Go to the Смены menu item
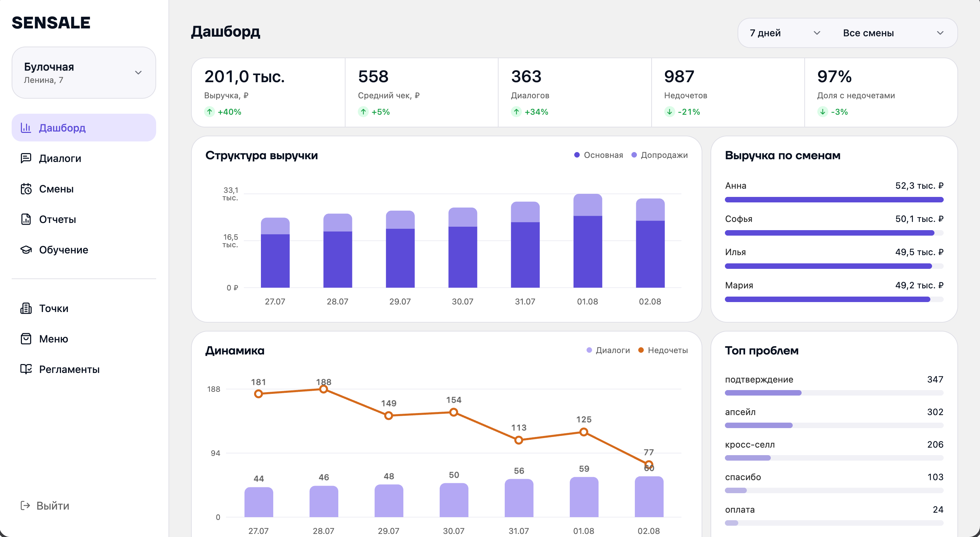The width and height of the screenshot is (980, 537). 84,189
